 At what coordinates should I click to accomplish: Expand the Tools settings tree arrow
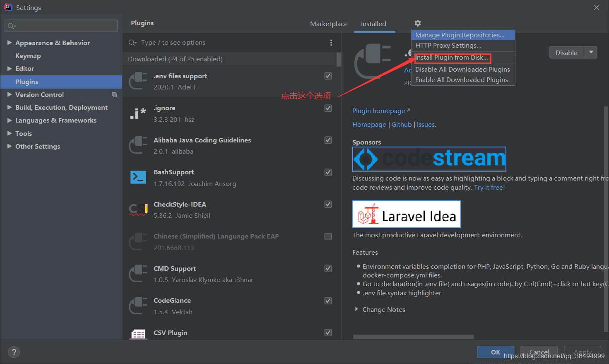10,133
